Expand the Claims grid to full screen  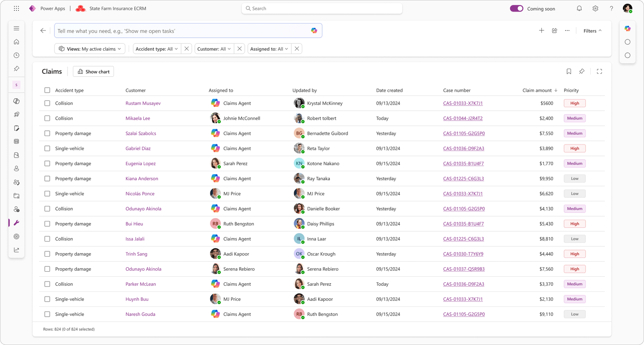click(599, 72)
